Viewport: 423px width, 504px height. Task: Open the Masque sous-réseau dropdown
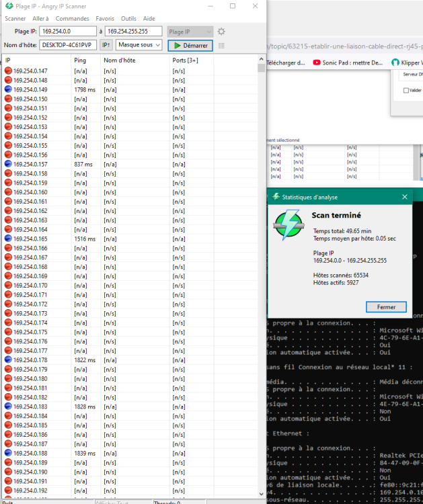[139, 45]
